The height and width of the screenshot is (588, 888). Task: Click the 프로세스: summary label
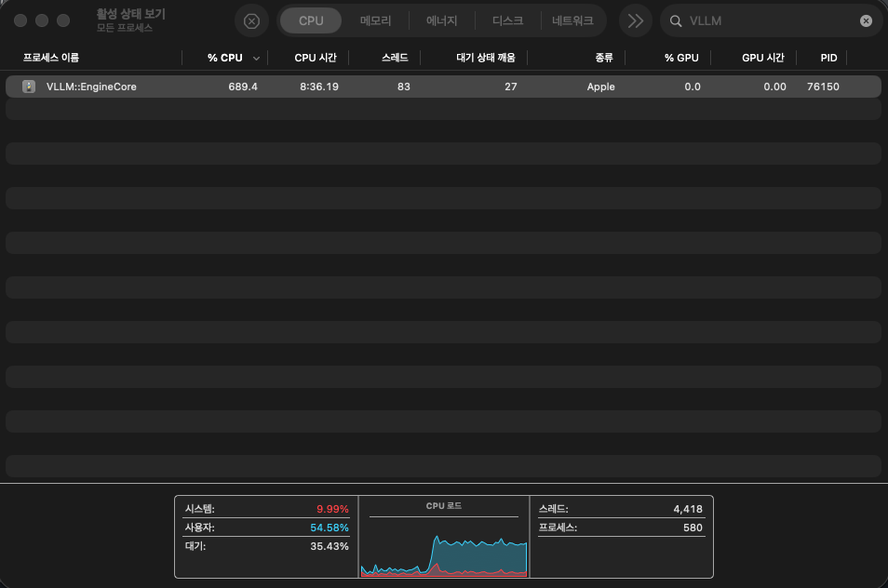(558, 528)
